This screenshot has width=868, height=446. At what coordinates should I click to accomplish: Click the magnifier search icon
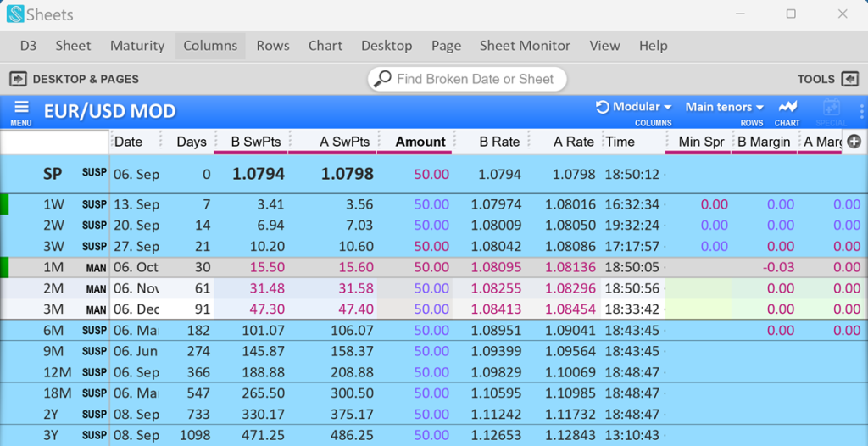click(383, 79)
